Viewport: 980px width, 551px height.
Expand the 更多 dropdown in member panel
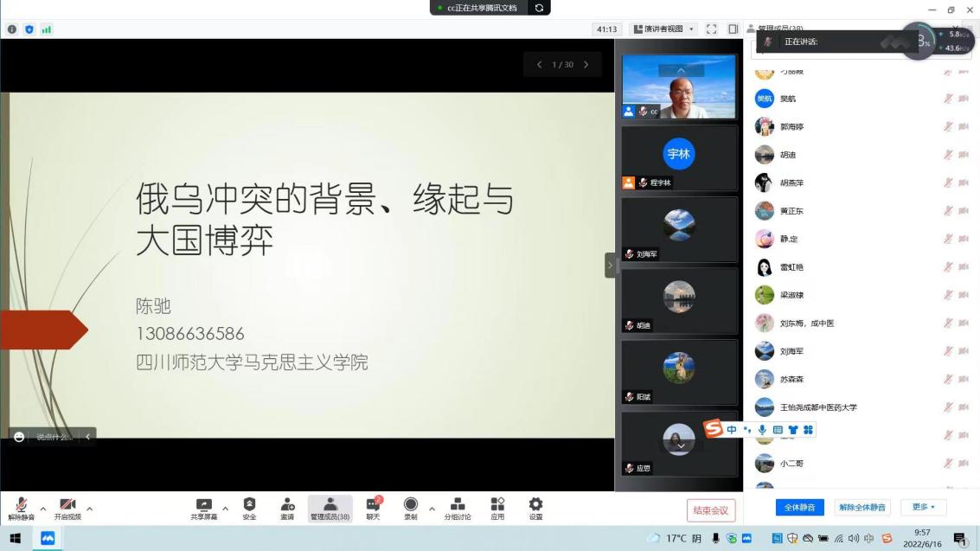pyautogui.click(x=924, y=507)
